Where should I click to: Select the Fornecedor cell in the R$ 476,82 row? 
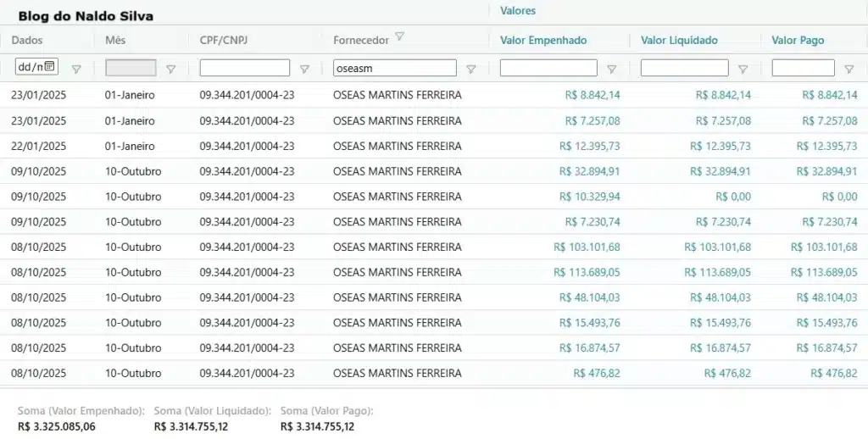pyautogui.click(x=397, y=373)
